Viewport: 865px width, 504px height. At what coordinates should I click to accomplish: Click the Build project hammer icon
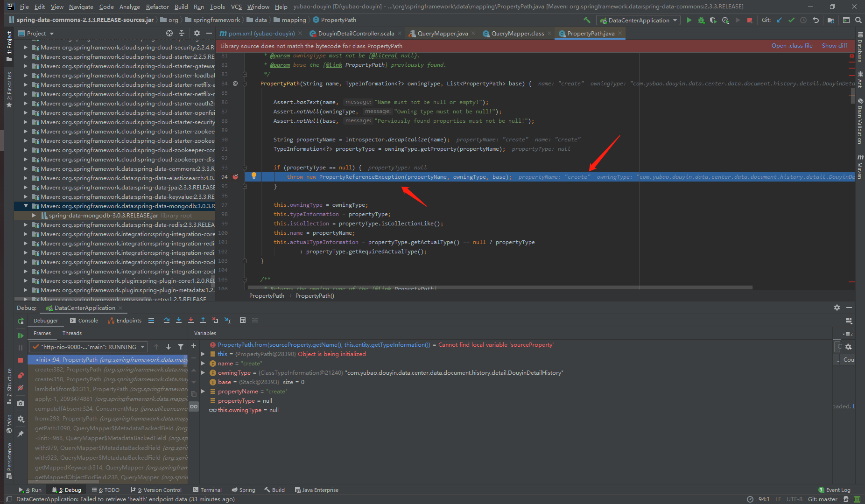pyautogui.click(x=587, y=20)
